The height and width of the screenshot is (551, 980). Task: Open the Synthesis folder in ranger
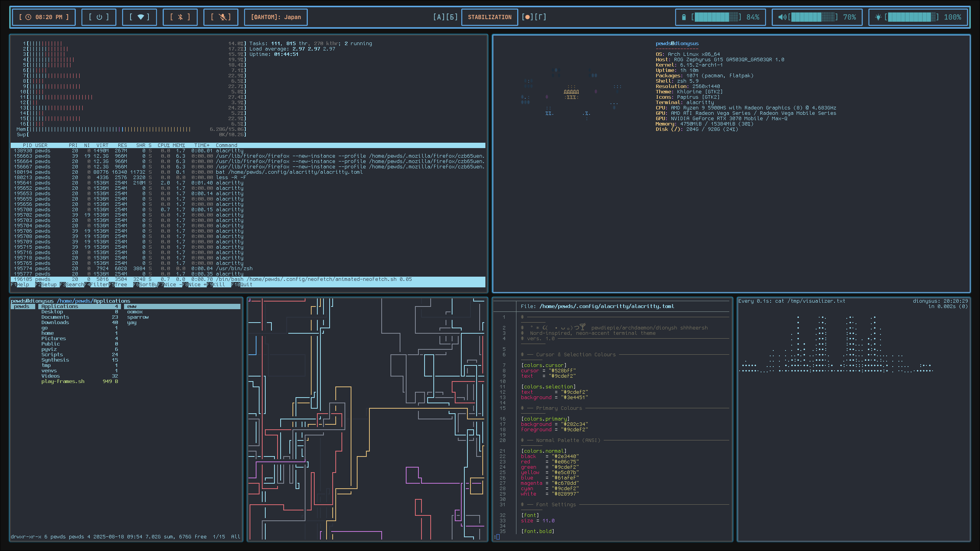click(x=80, y=360)
